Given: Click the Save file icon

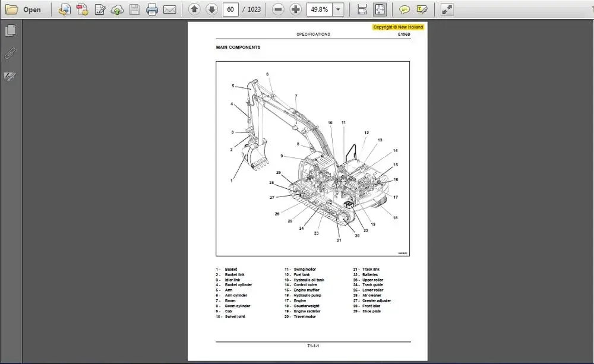Looking at the screenshot, I should (134, 9).
